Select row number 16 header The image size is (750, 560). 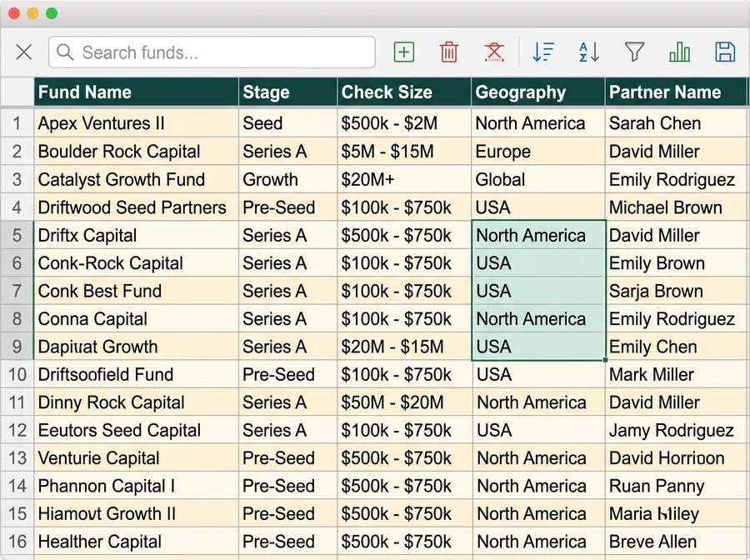click(17, 542)
